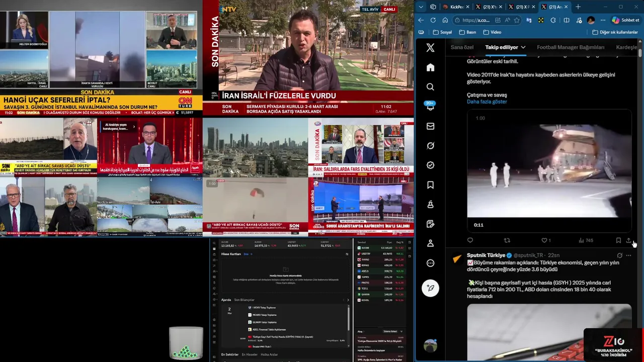The height and width of the screenshot is (362, 644).
Task: Play the night aircraft video in post
Action: (549, 171)
